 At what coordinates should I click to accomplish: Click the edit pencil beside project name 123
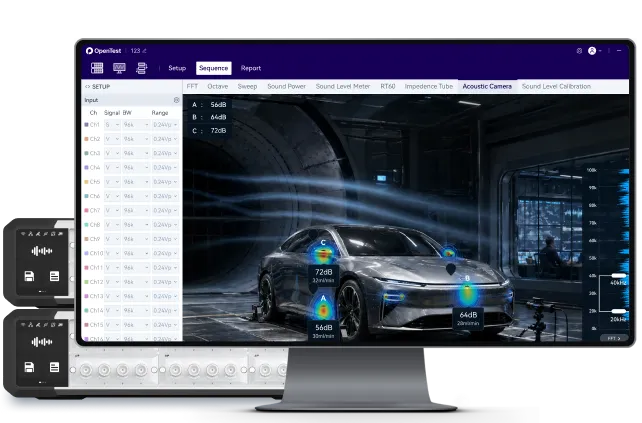click(x=144, y=51)
